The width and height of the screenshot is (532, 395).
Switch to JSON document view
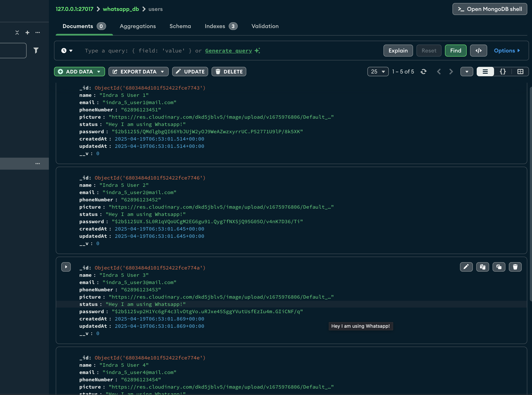(x=503, y=72)
